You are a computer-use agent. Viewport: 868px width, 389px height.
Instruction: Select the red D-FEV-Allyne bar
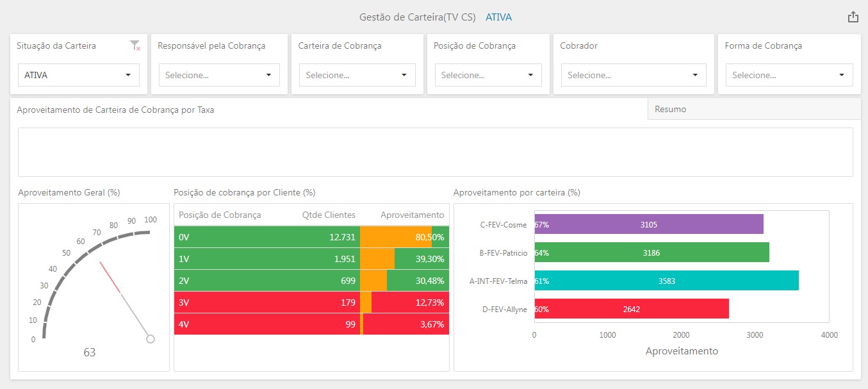pyautogui.click(x=631, y=309)
